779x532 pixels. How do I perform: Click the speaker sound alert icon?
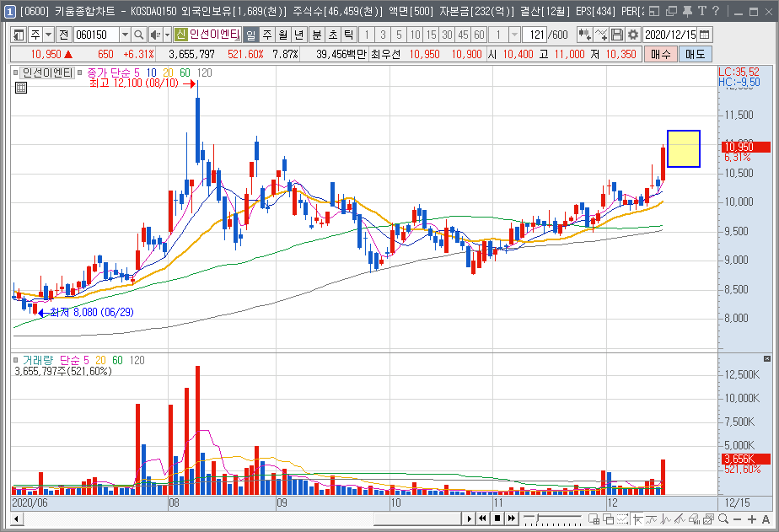[x=155, y=35]
